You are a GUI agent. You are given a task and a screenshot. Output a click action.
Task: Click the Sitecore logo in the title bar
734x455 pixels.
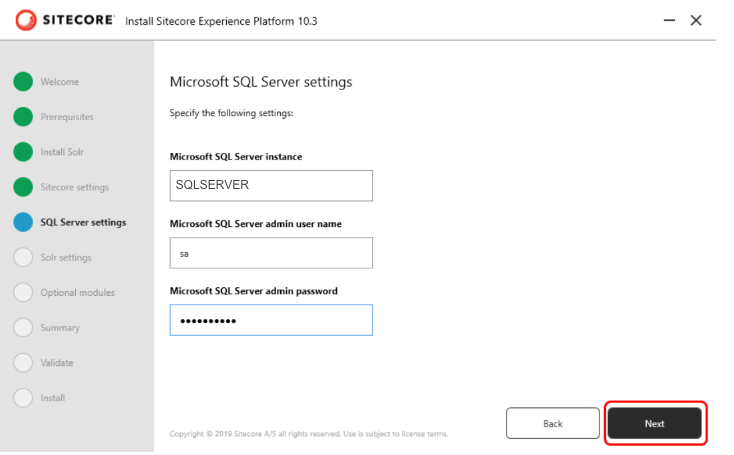coord(65,19)
